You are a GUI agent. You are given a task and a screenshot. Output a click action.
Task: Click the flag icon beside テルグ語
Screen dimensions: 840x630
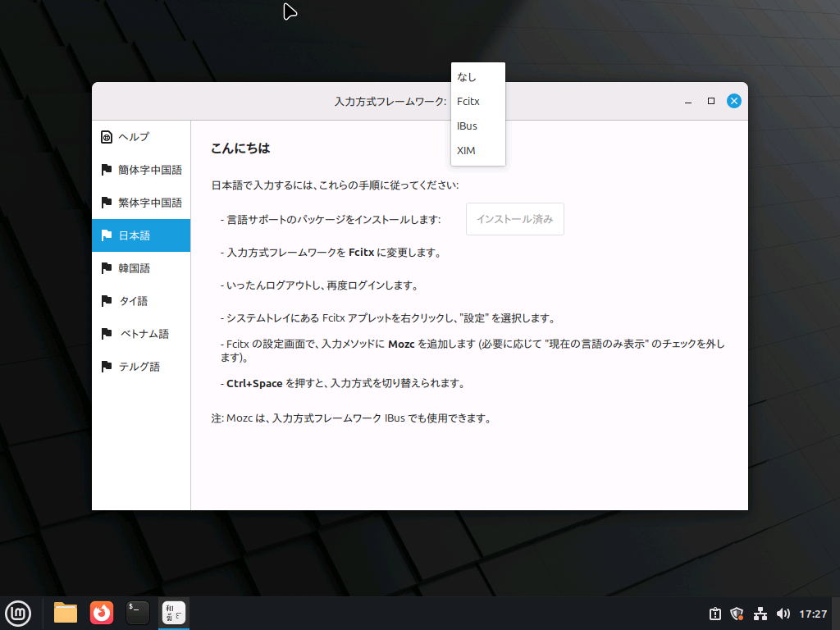click(106, 367)
